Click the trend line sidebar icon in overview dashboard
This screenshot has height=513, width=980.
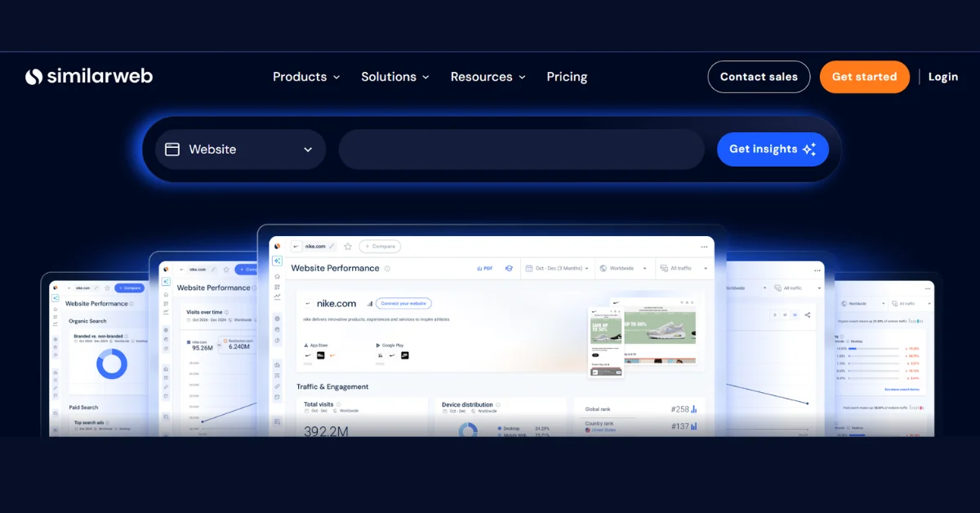pyautogui.click(x=278, y=297)
